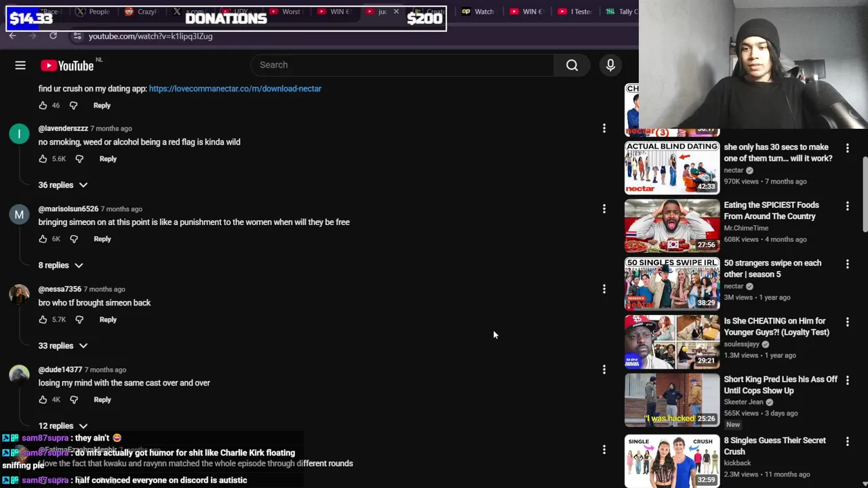
Task: Like @dude14377's comment
Action: 43,399
